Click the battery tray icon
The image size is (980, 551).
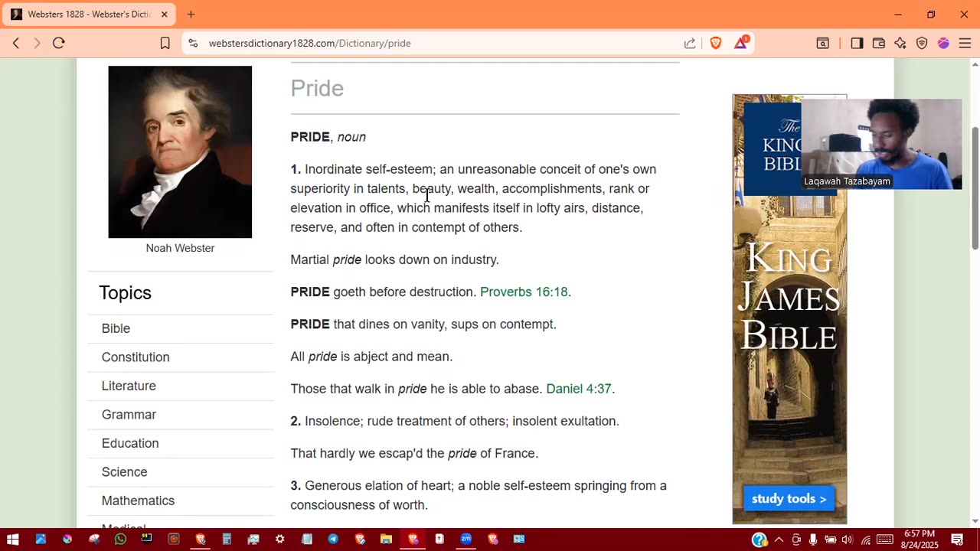point(831,540)
